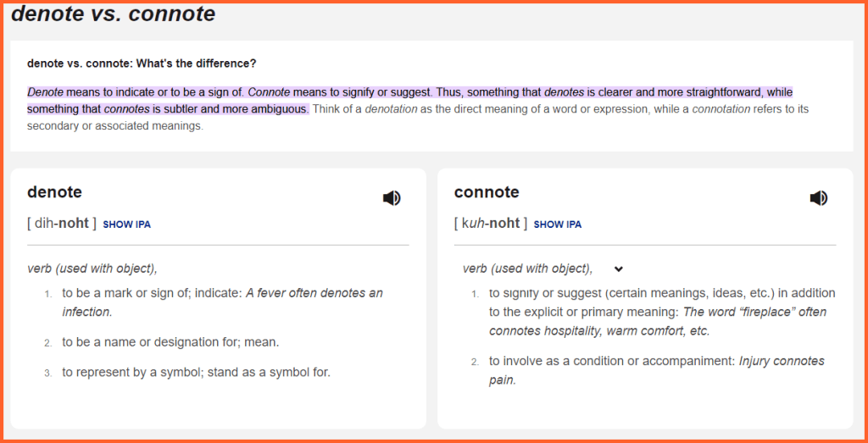Image resolution: width=868 pixels, height=443 pixels.
Task: Click the italic word 'denotation' in summary
Action: pyautogui.click(x=391, y=109)
